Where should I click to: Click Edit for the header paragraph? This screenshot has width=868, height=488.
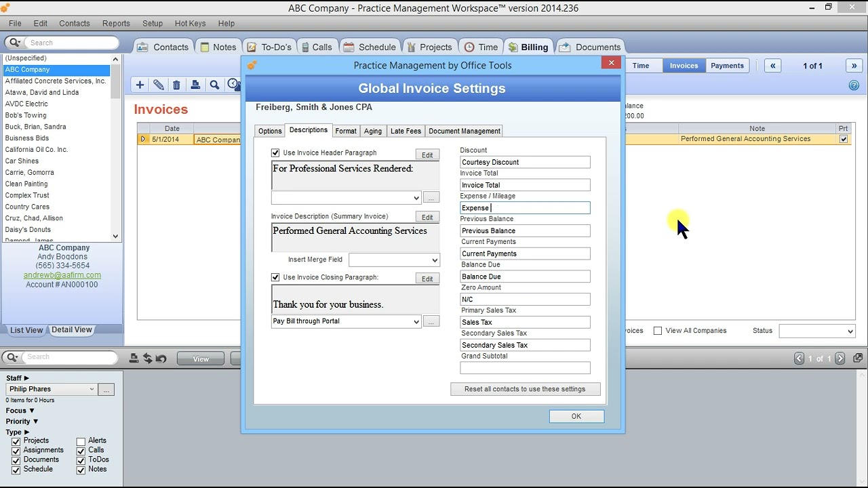(427, 155)
